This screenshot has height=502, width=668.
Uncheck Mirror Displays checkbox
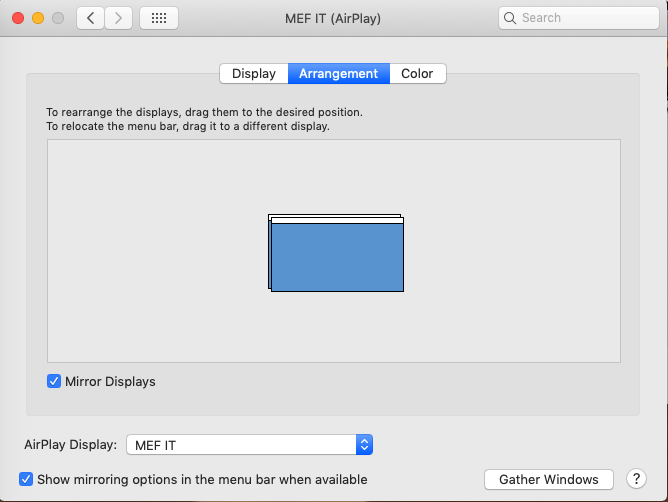tap(54, 381)
